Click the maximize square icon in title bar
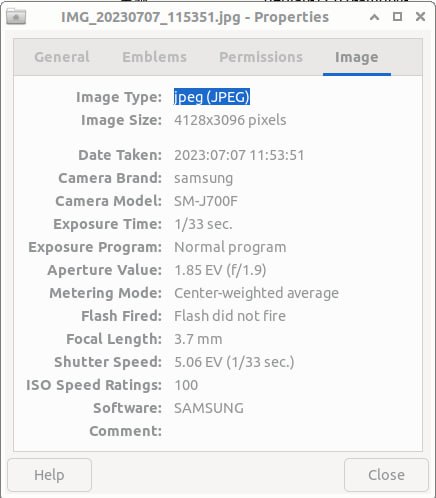 (397, 17)
